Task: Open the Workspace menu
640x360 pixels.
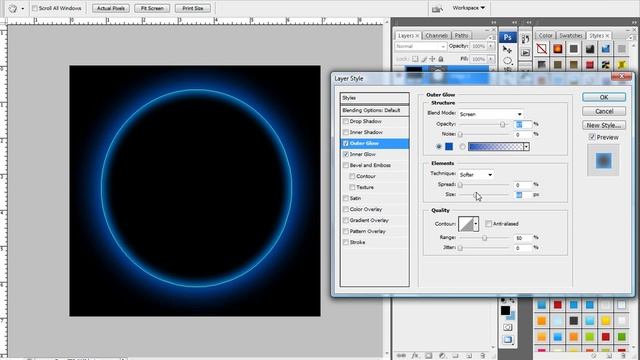Action: 468,8
